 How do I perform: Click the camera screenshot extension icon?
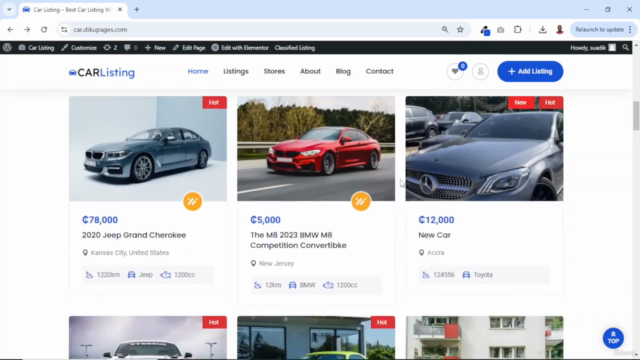[x=500, y=29]
